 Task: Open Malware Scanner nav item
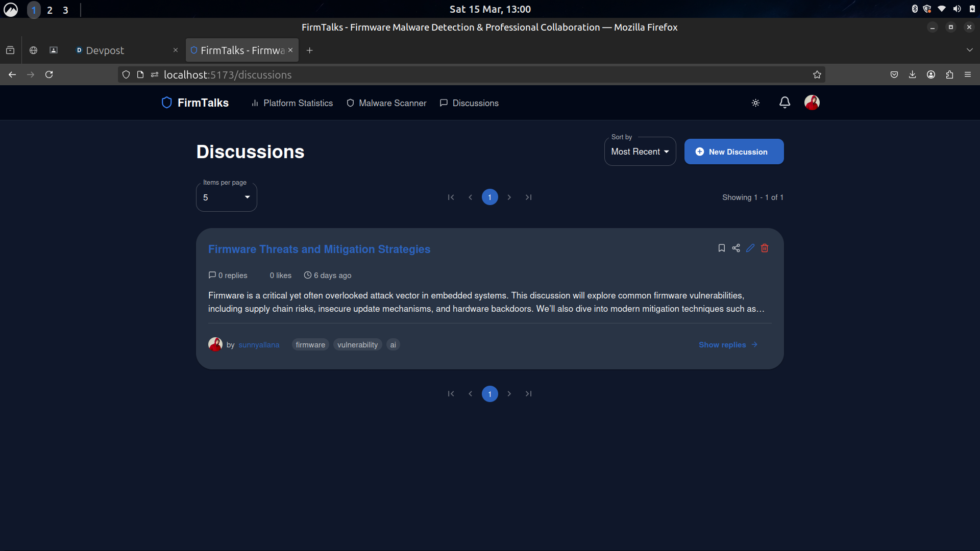pos(386,103)
